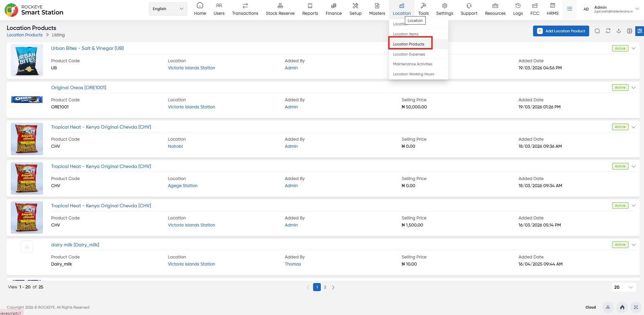Open the hamburger menu icon
The height and width of the screenshot is (315, 644).
pos(570,9)
